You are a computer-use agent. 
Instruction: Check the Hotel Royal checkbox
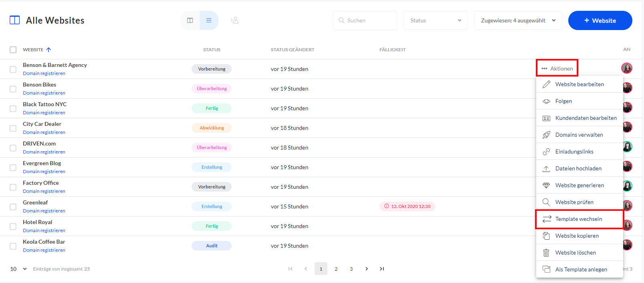tap(13, 226)
